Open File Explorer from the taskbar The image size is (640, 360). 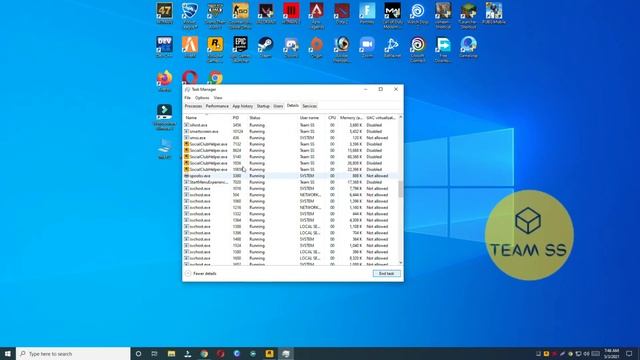click(171, 354)
